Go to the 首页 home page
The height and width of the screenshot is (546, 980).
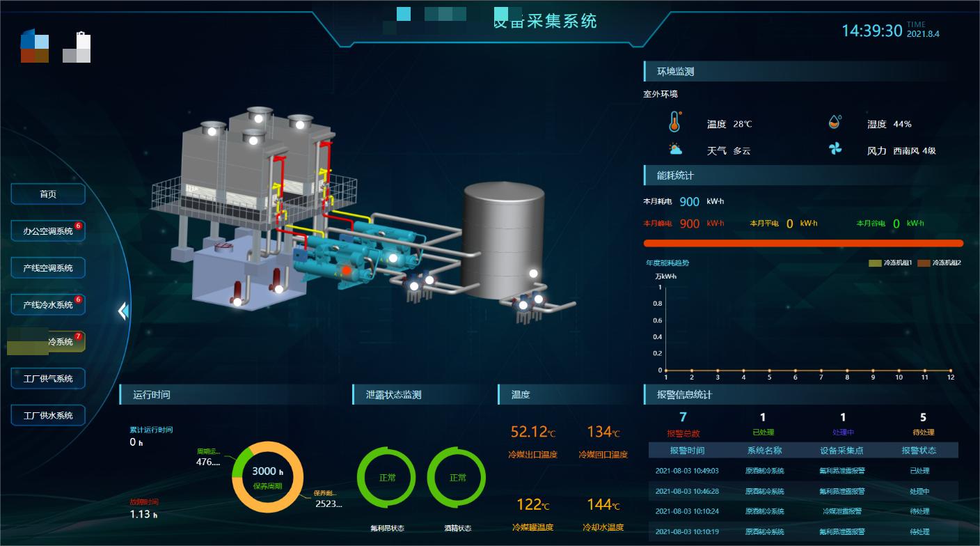(x=48, y=194)
